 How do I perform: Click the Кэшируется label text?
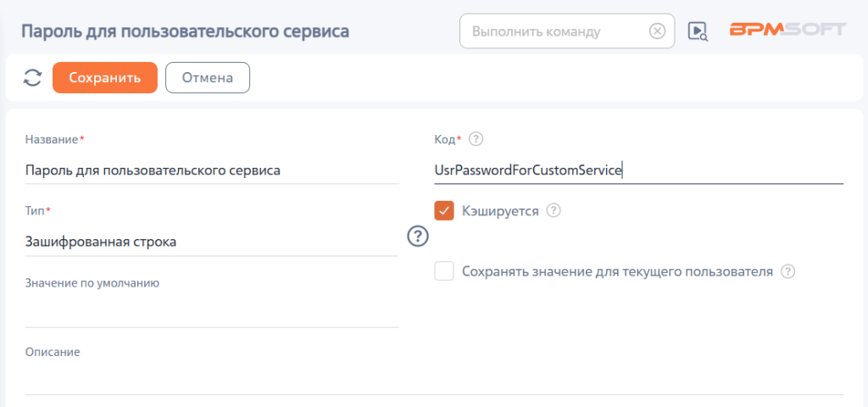(500, 210)
